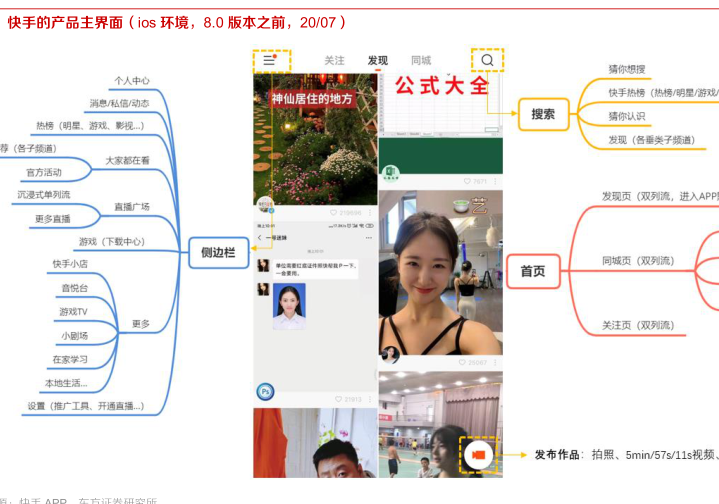
Task: Open the gym selfie author's round avatar
Action: [390, 354]
